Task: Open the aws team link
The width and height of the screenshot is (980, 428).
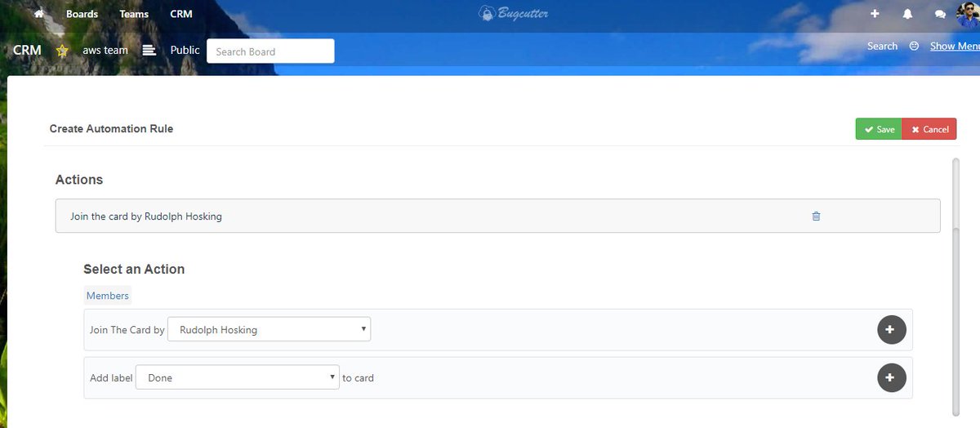Action: tap(105, 51)
